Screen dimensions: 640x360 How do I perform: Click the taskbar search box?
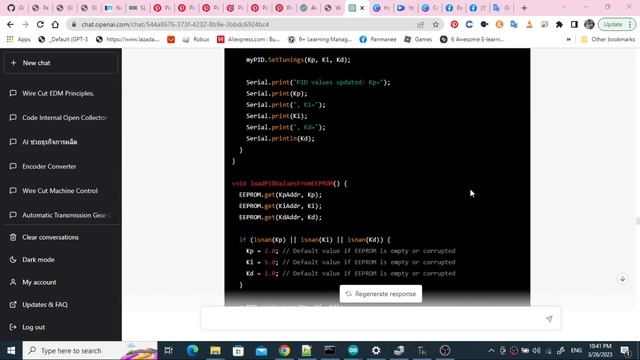[x=90, y=351]
